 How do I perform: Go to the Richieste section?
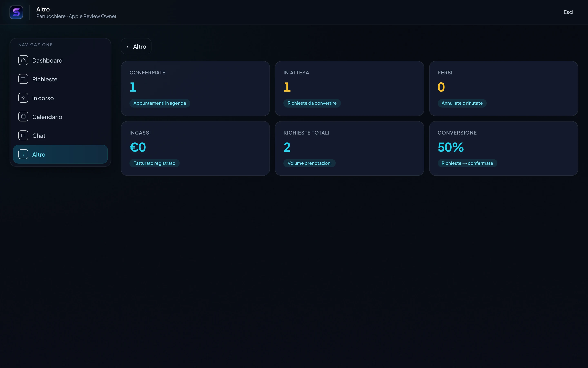[60, 79]
